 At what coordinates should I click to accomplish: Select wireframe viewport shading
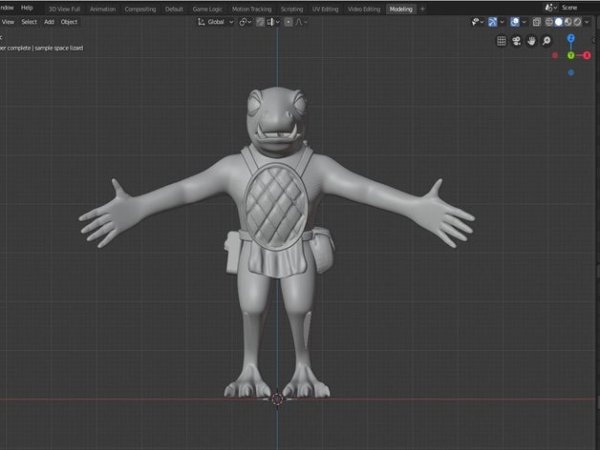548,21
